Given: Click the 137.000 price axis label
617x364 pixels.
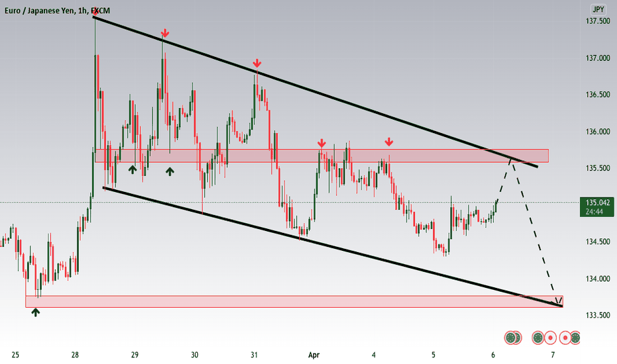Looking at the screenshot, I should (598, 58).
